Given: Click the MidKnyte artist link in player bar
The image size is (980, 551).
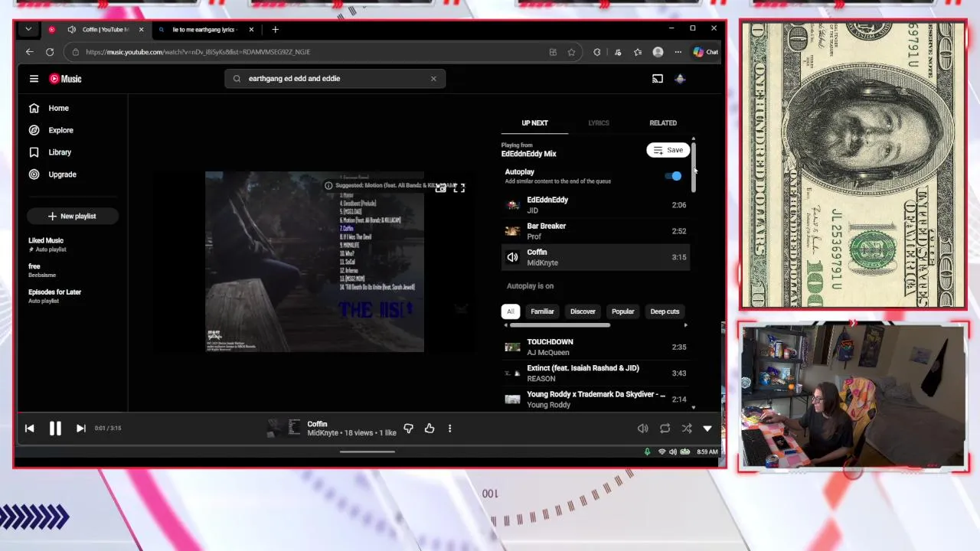Looking at the screenshot, I should (322, 433).
